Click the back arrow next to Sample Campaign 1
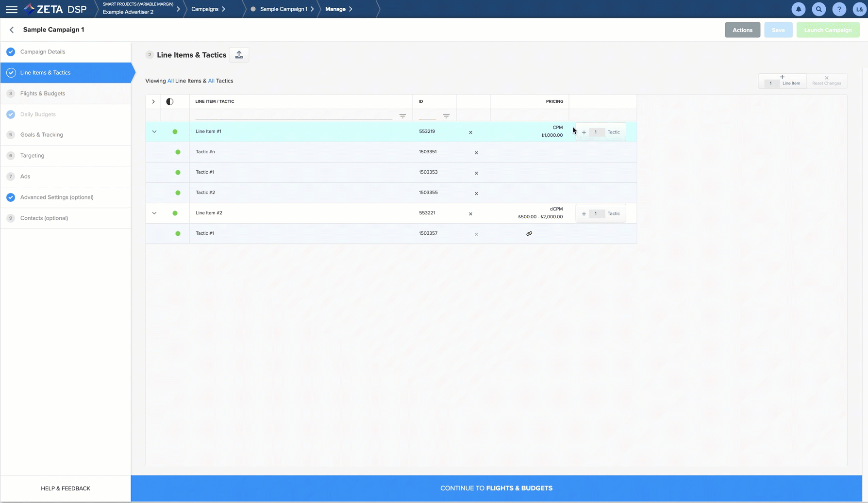 pos(12,30)
